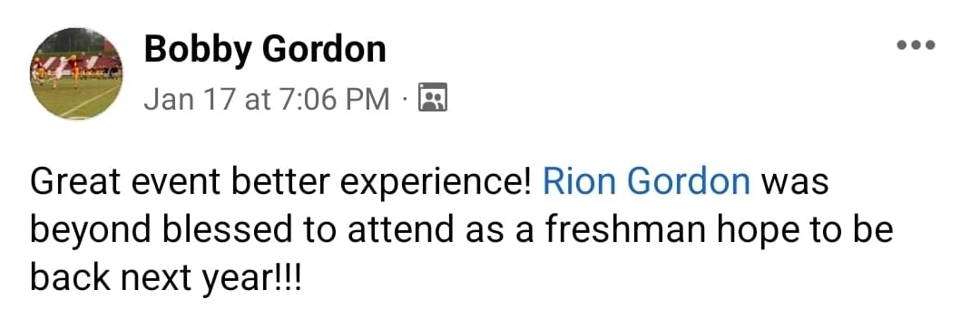The height and width of the screenshot is (329, 980).
Task: Click the surname 'Gordon' in the bold author name
Action: tap(324, 49)
